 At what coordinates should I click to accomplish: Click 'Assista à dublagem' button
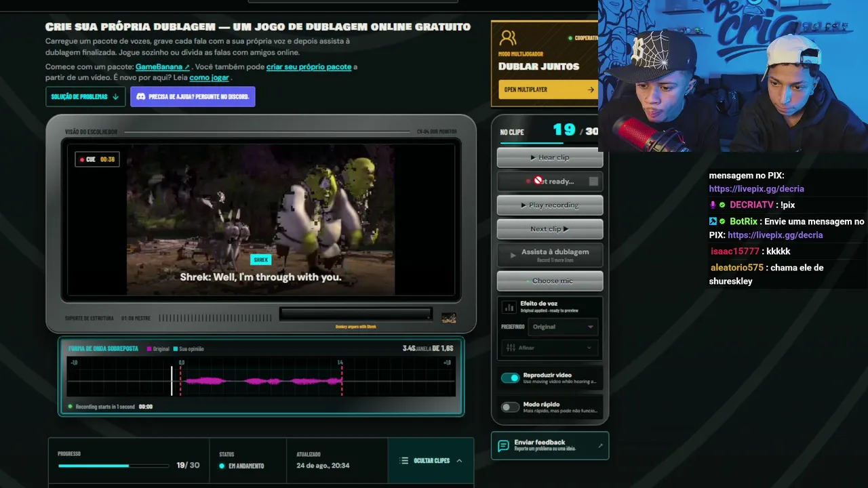(x=550, y=255)
